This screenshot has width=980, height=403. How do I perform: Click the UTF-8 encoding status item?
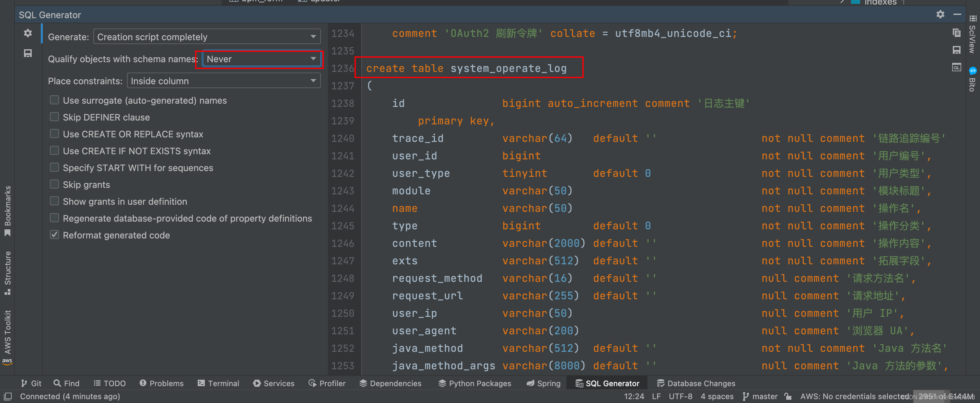pos(680,396)
